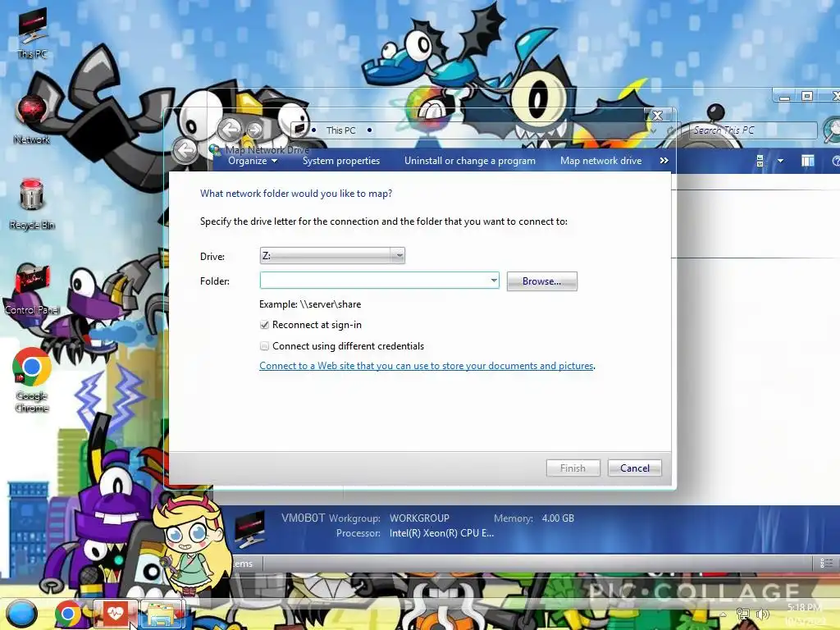Click the change view icon in explorer
Image resolution: width=840 pixels, height=630 pixels.
pyautogui.click(x=760, y=161)
